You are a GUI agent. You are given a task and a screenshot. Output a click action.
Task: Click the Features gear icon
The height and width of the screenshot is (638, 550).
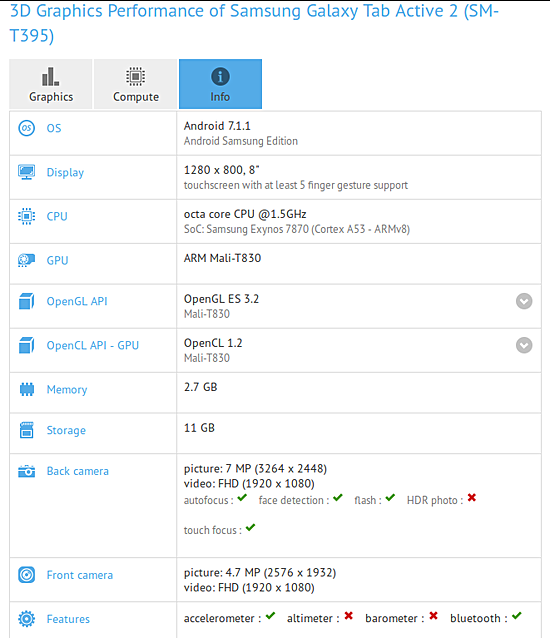coord(26,619)
